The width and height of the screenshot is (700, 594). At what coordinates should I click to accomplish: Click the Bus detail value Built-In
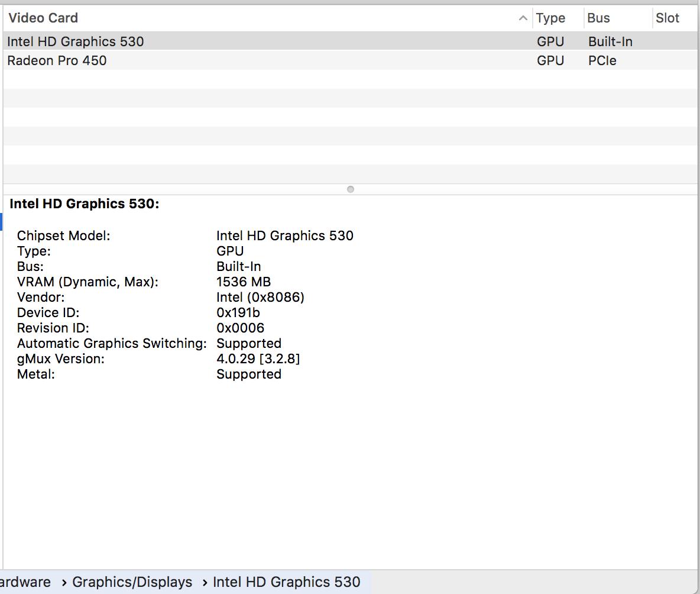point(238,266)
